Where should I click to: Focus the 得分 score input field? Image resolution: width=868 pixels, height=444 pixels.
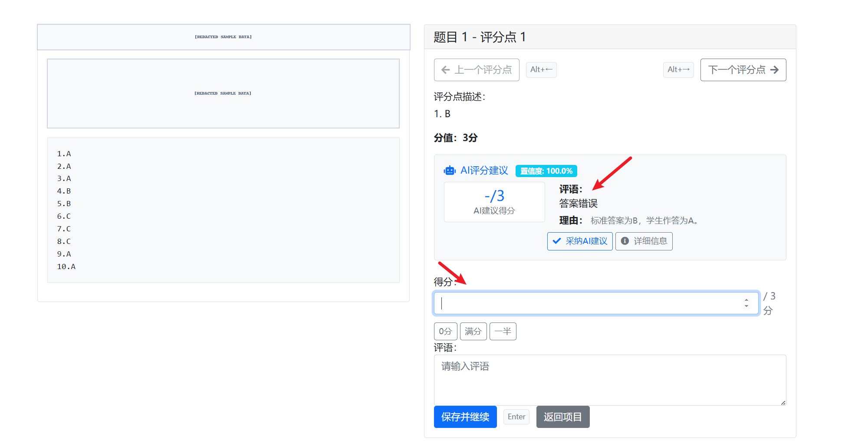click(596, 303)
